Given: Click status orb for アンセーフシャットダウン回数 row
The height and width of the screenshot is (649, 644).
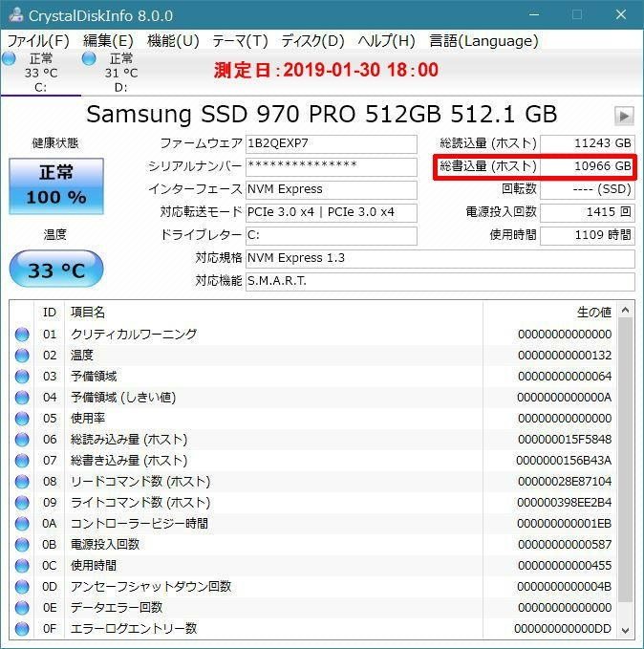Looking at the screenshot, I should pos(22,587).
